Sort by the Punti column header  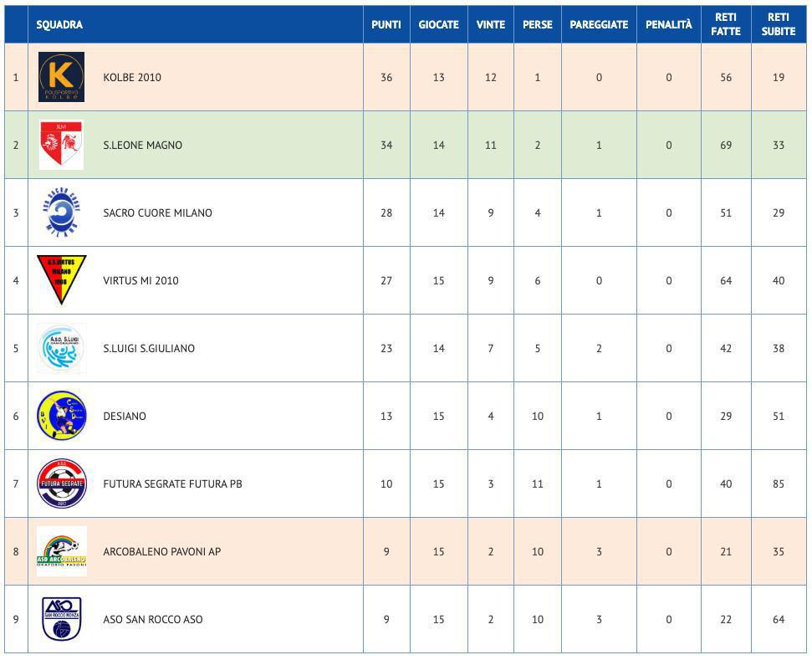[x=386, y=24]
